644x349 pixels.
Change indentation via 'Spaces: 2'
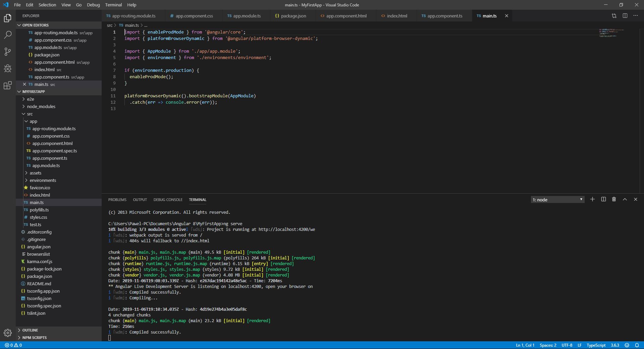click(548, 345)
